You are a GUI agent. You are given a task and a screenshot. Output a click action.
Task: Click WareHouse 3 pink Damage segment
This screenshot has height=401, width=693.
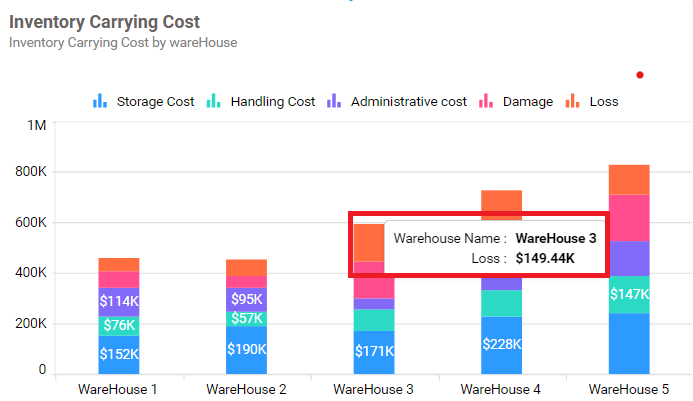(374, 288)
